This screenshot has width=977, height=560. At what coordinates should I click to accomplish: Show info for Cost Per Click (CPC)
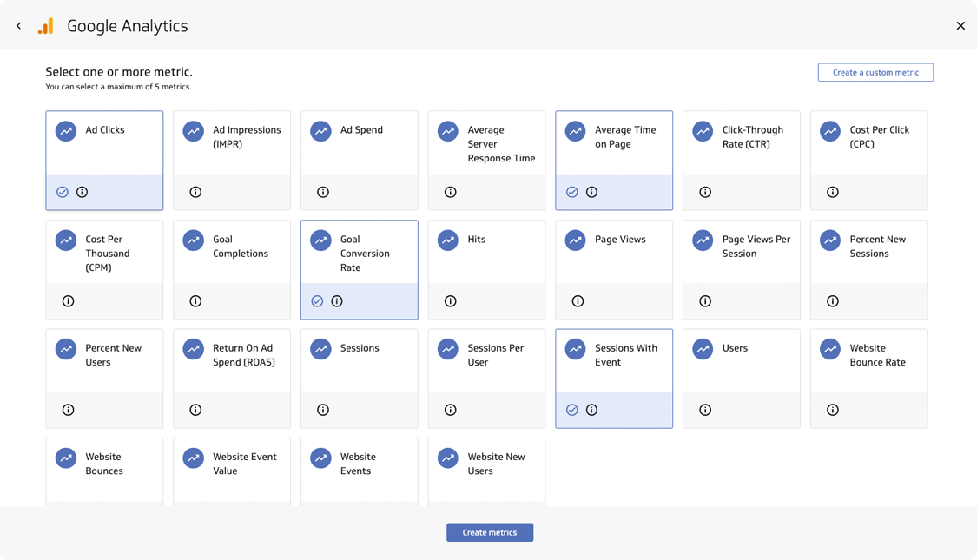point(833,192)
